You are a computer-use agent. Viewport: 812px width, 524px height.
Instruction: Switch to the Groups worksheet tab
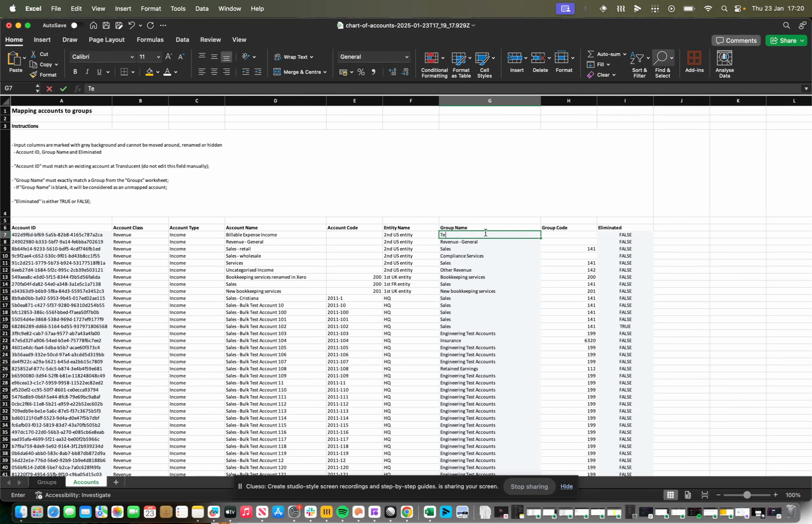pyautogui.click(x=47, y=482)
